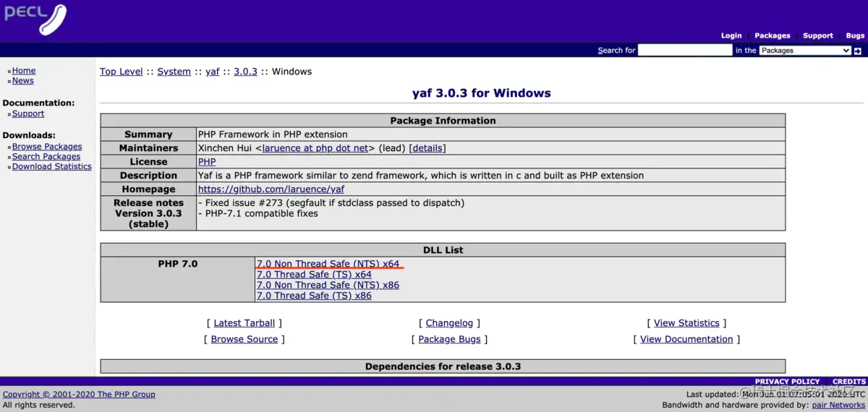Open the Privacy Policy footer link

point(787,382)
